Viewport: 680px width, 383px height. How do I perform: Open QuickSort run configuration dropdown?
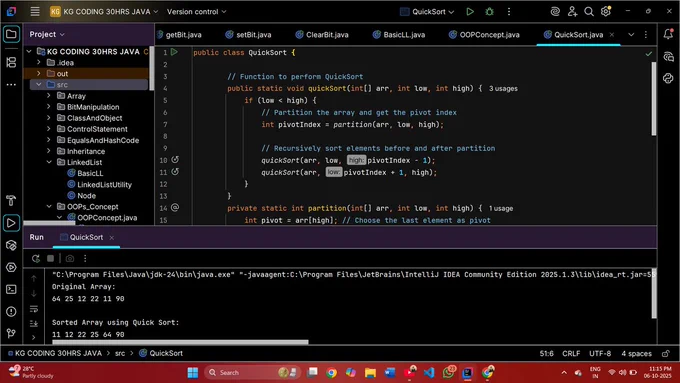tap(427, 12)
